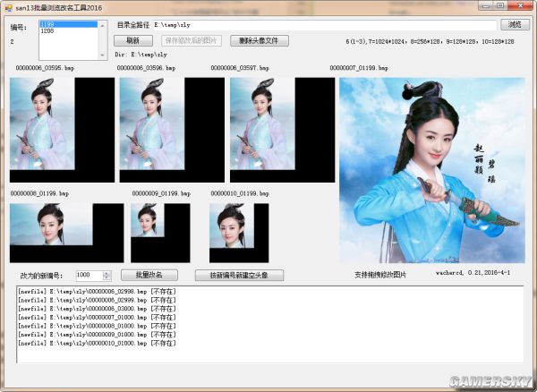Increase the new number with up arrow
The height and width of the screenshot is (392, 537).
pos(107,273)
